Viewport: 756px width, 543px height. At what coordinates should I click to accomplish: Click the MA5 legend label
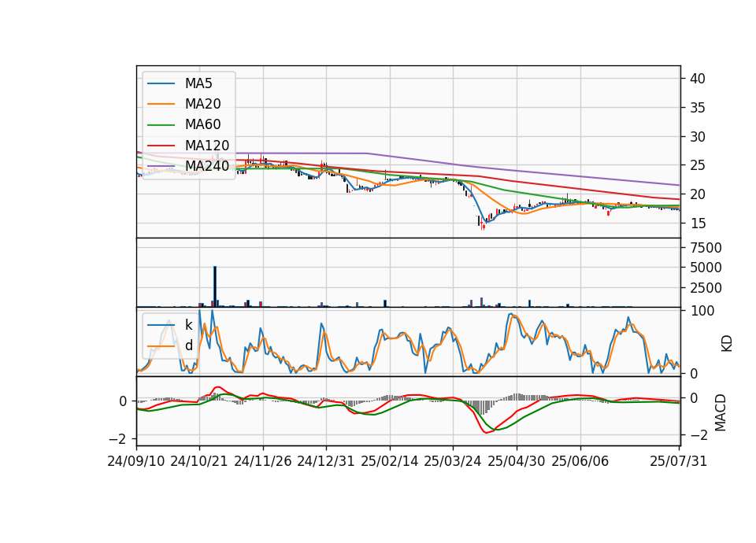(198, 83)
